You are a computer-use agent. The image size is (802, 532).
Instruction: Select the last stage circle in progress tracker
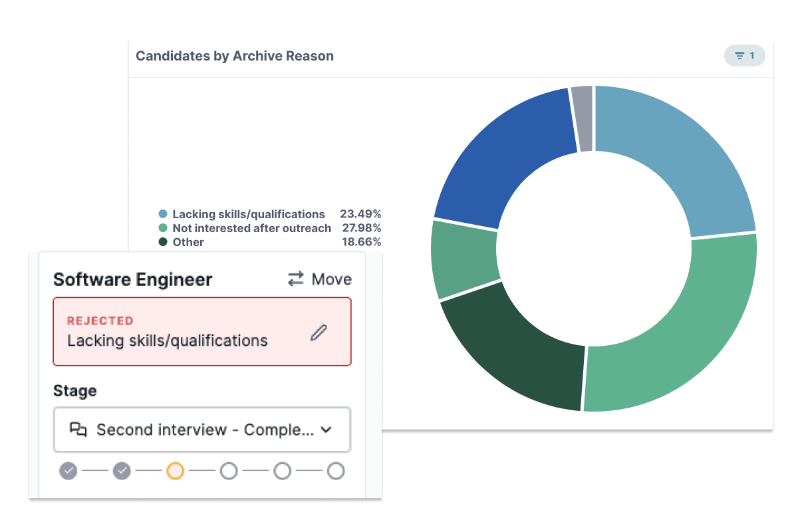click(x=336, y=471)
